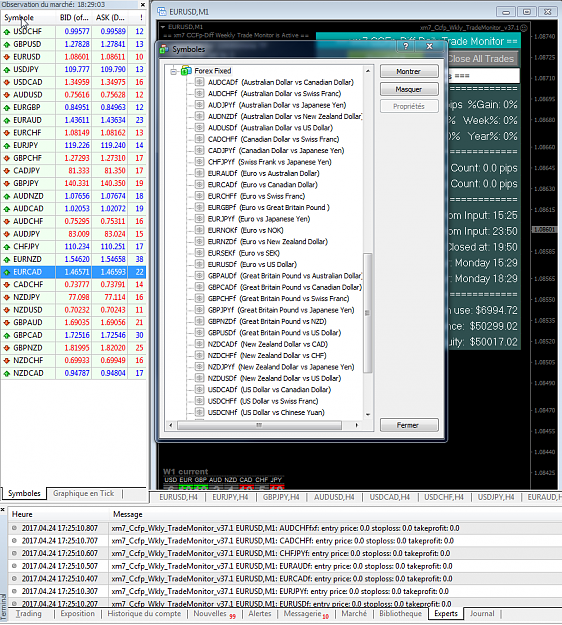Click the USDCHF up-arrow icon in Market Watch
Viewport: 562px width, 625px height.
(x=7, y=31)
